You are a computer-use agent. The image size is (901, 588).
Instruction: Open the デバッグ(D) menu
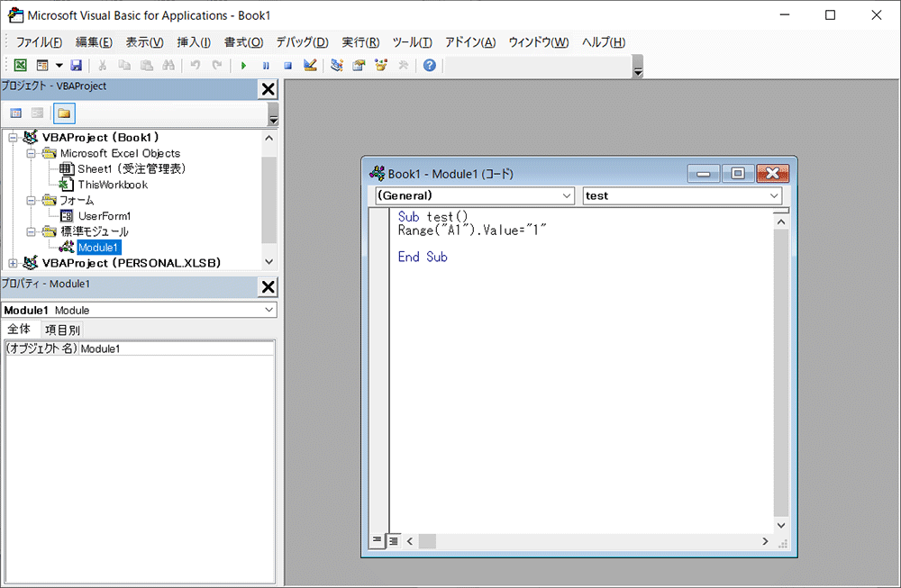point(302,42)
